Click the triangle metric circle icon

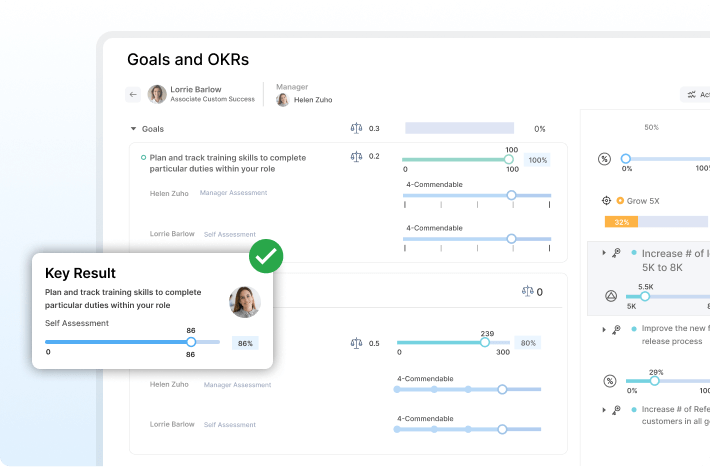611,296
